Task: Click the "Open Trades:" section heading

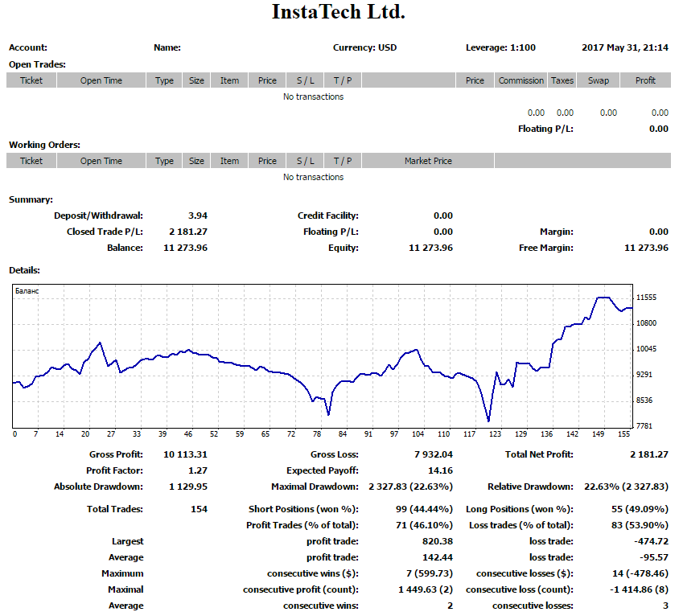Action: click(37, 64)
